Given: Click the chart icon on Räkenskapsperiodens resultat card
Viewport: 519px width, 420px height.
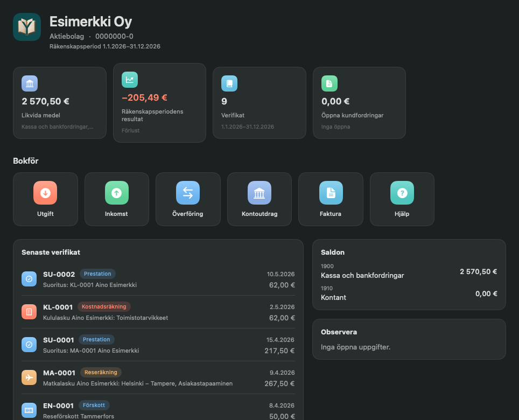Looking at the screenshot, I should coord(130,80).
